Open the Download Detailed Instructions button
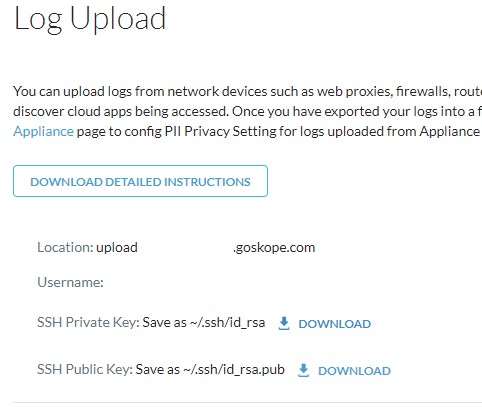482x419 pixels. coord(140,181)
